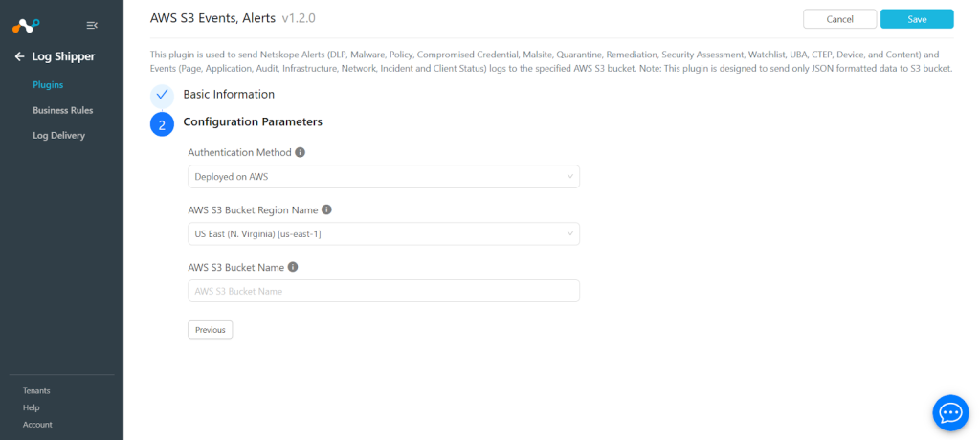This screenshot has width=980, height=440.
Task: Show info for Authentication Method
Action: point(300,152)
